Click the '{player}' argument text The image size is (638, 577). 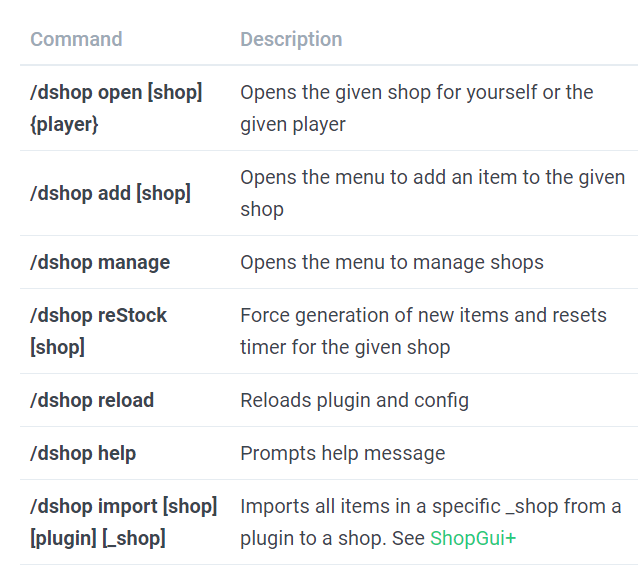pos(64,125)
